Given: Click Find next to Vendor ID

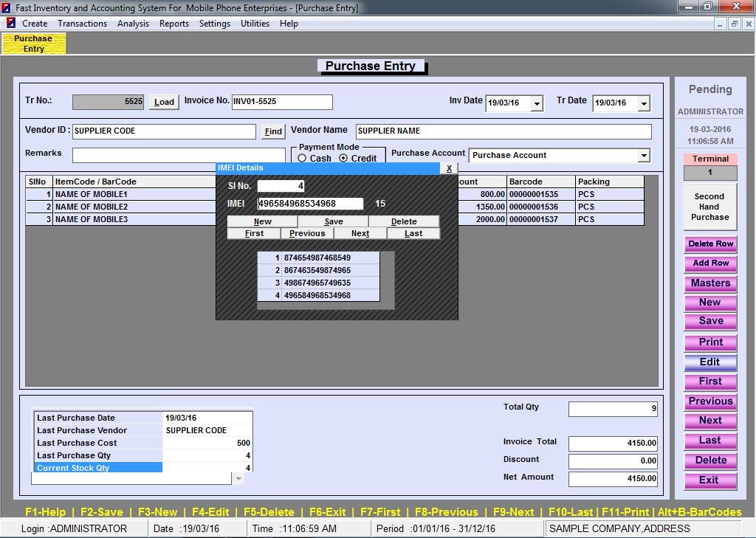Looking at the screenshot, I should pos(273,131).
